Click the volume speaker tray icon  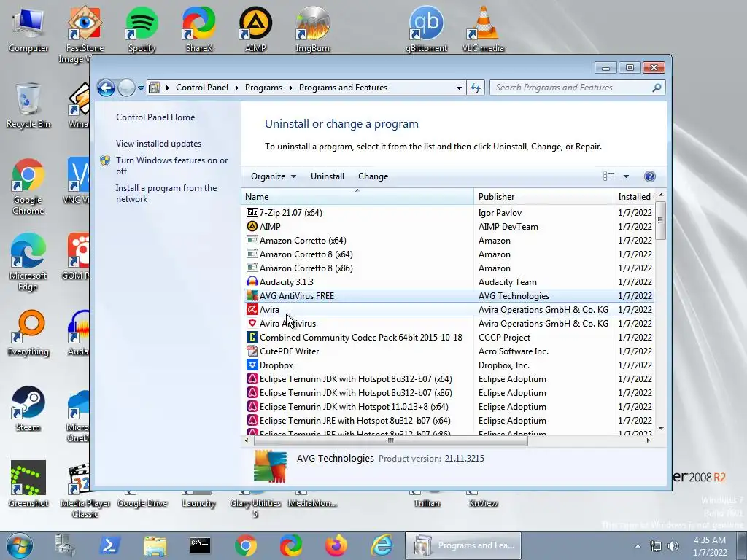coord(673,546)
